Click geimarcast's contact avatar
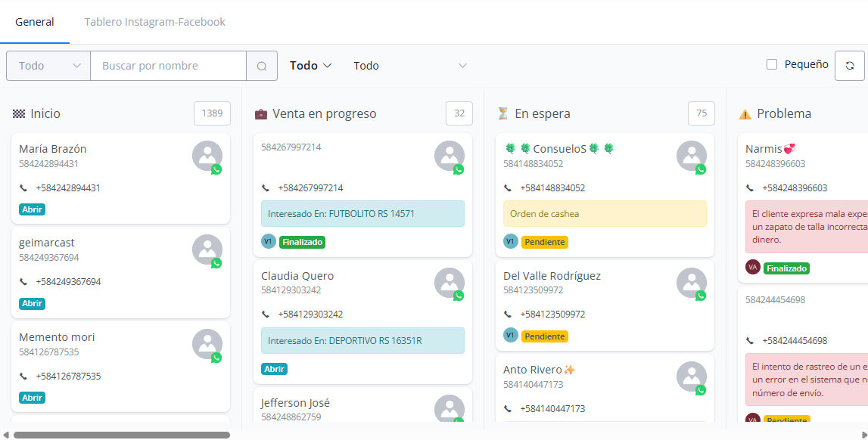The width and height of the screenshot is (868, 440). [207, 249]
